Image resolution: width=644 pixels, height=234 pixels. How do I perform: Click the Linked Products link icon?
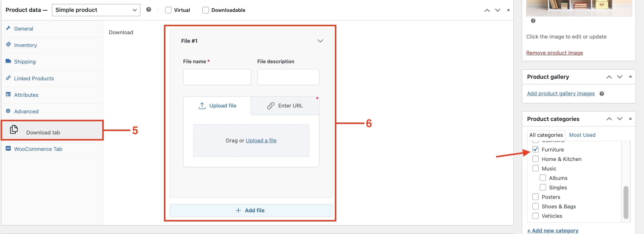coord(8,78)
